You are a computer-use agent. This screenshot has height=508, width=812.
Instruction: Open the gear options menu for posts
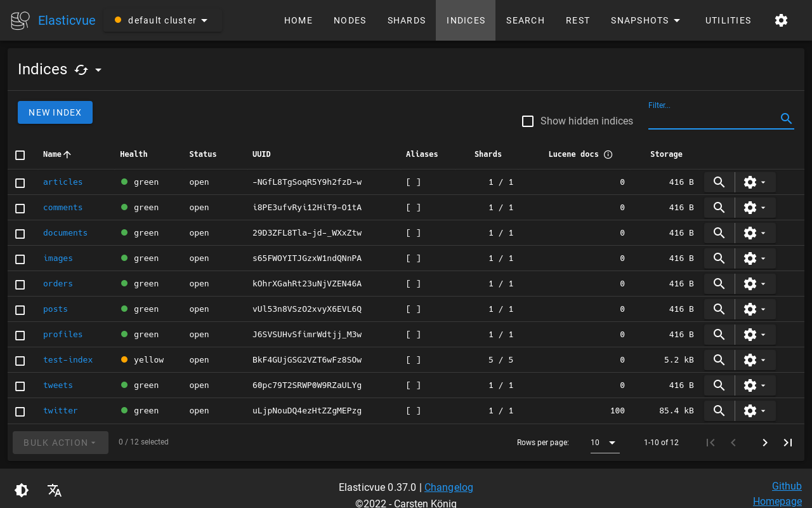click(756, 309)
